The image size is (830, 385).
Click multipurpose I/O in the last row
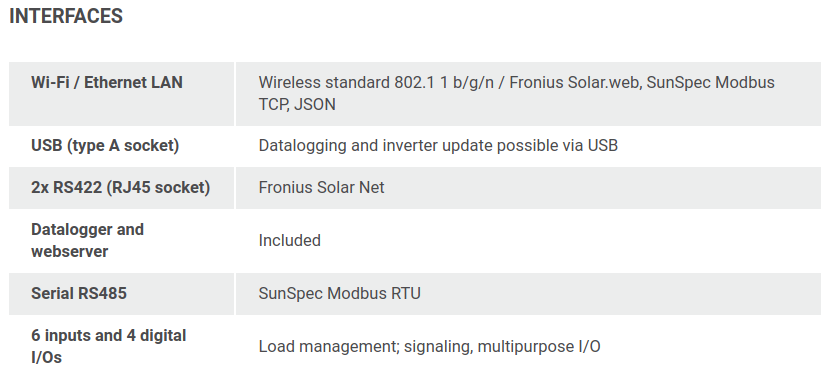pyautogui.click(x=539, y=347)
